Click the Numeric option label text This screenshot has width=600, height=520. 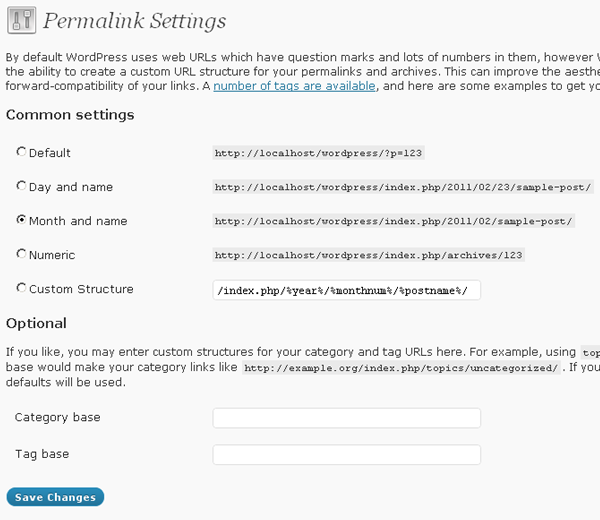tap(52, 255)
